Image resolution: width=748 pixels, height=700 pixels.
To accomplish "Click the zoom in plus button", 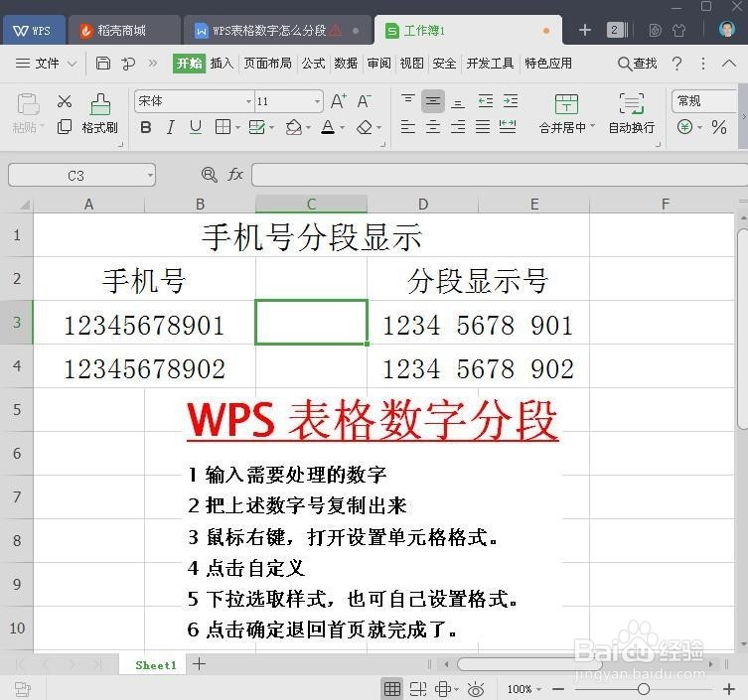I will coord(728,689).
